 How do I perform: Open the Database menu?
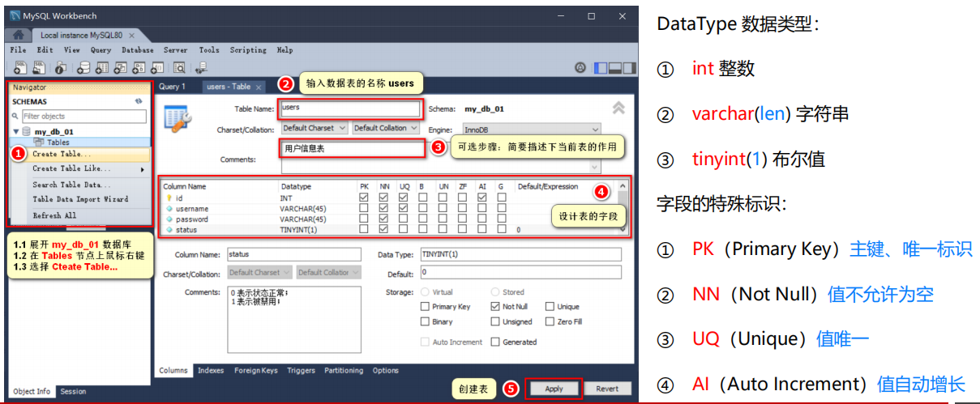137,50
